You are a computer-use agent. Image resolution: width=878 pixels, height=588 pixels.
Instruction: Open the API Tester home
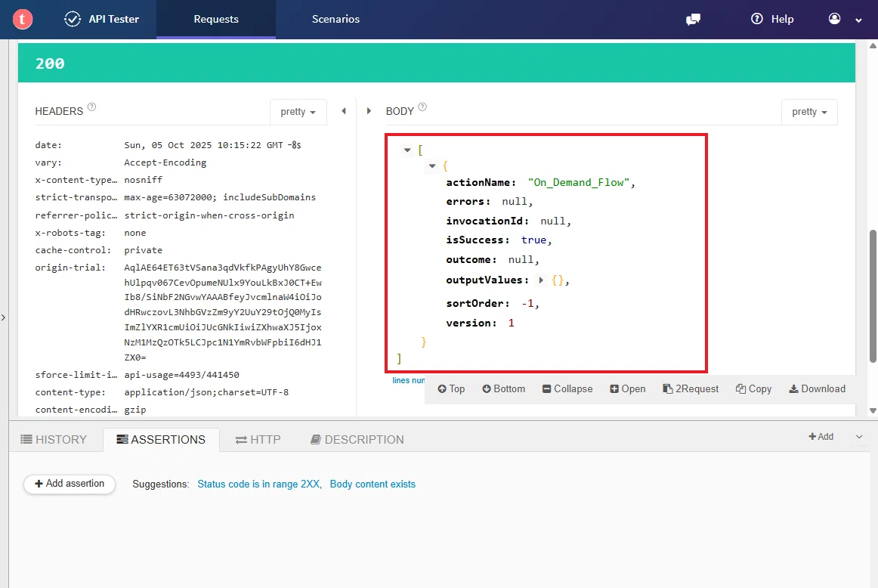(x=101, y=19)
